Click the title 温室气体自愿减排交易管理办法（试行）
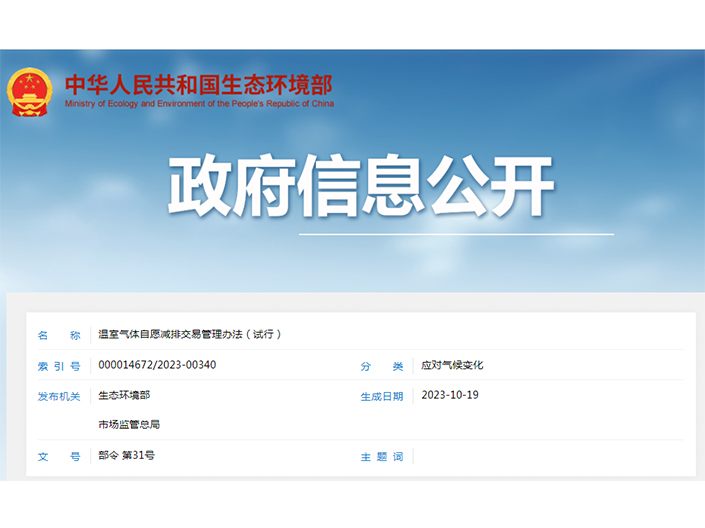 click(x=190, y=335)
